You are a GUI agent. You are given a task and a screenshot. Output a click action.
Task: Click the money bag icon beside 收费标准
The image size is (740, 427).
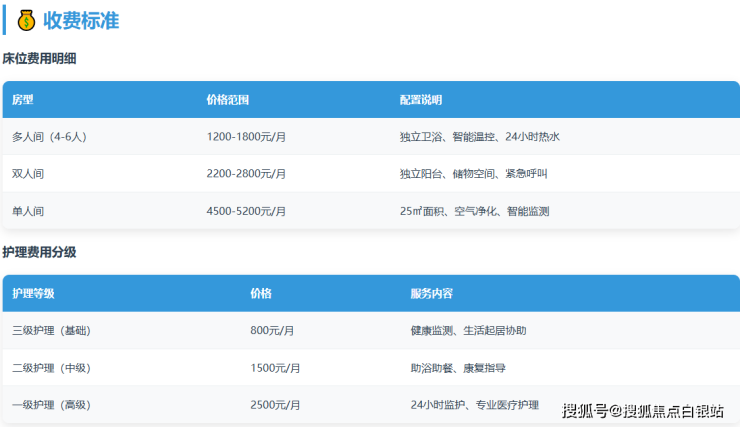pos(27,19)
